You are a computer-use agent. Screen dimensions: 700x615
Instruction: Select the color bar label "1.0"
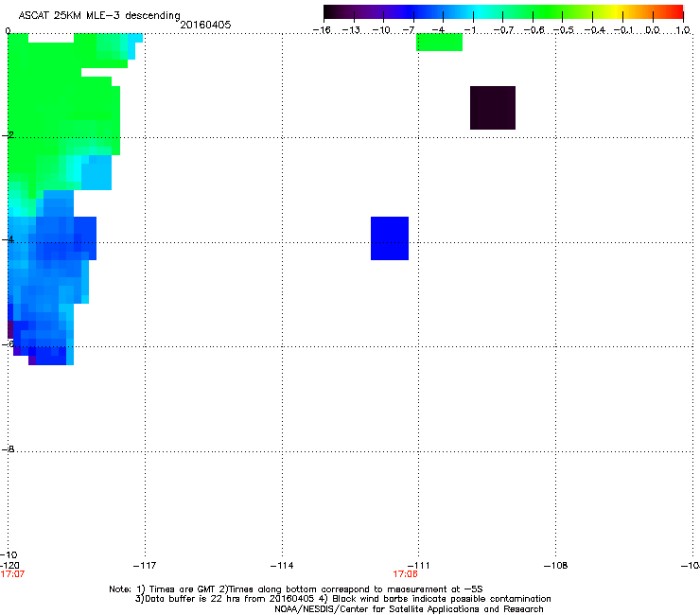tap(683, 30)
